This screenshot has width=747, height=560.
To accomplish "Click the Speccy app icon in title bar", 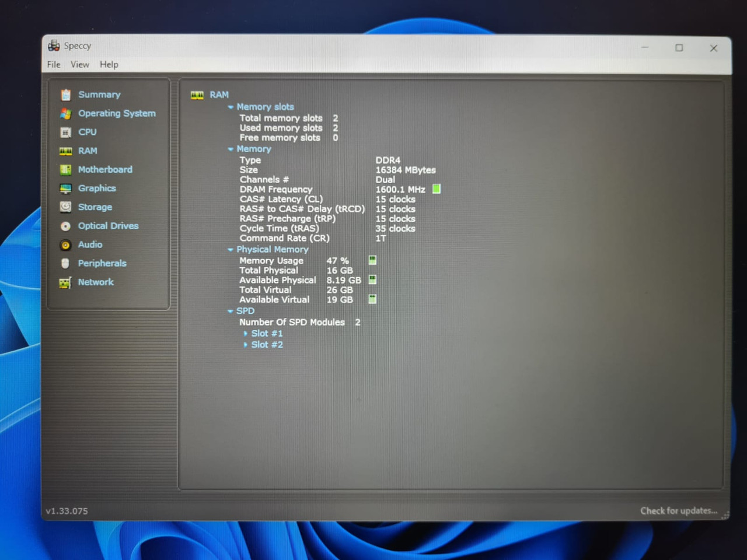I will point(54,45).
